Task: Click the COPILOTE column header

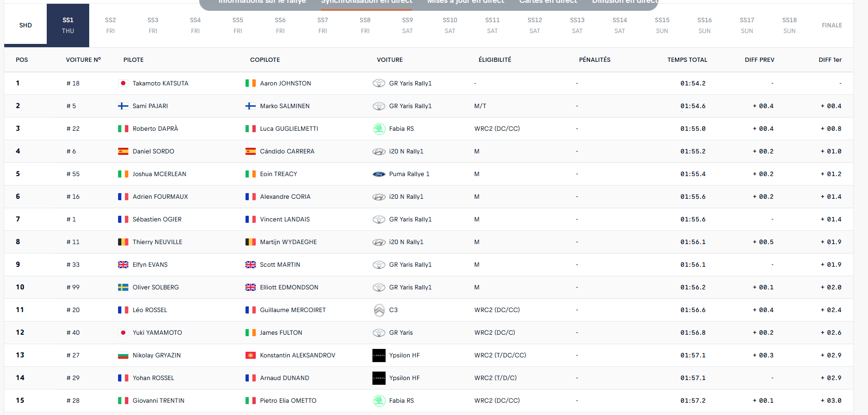Action: point(265,60)
